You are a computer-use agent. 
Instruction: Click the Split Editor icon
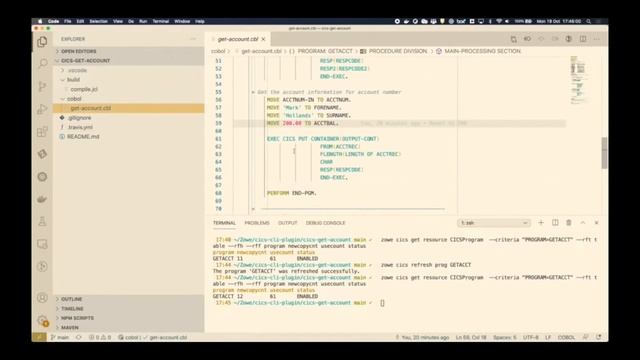(583, 39)
